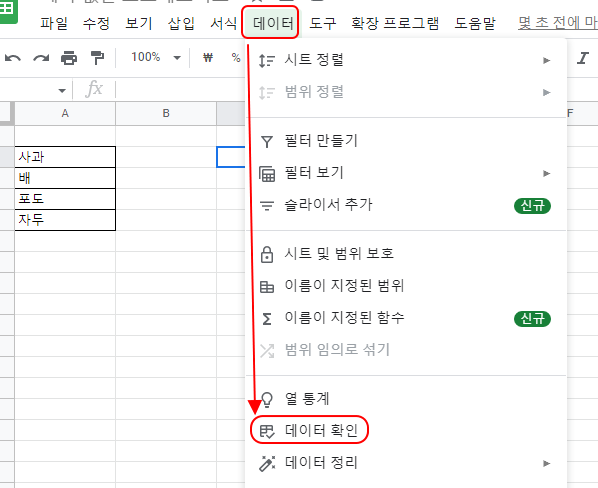
Task: Click the select-all corner box
Action: pos(7,114)
